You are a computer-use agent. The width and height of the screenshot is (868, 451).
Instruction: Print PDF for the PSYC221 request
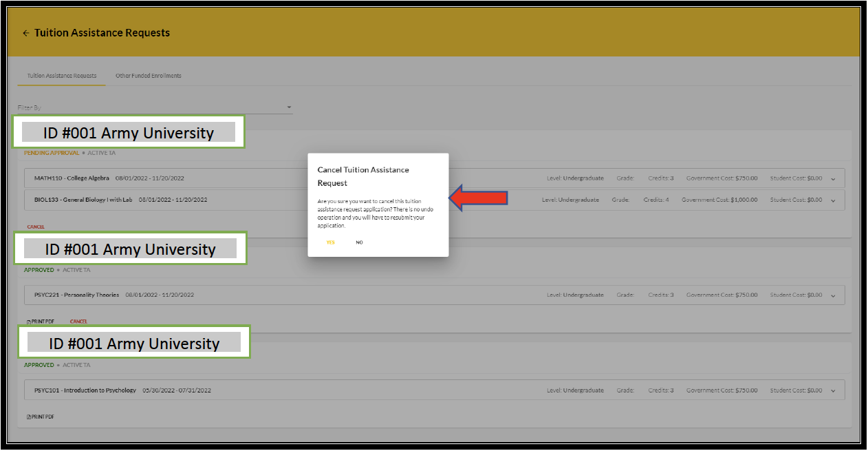coord(41,322)
